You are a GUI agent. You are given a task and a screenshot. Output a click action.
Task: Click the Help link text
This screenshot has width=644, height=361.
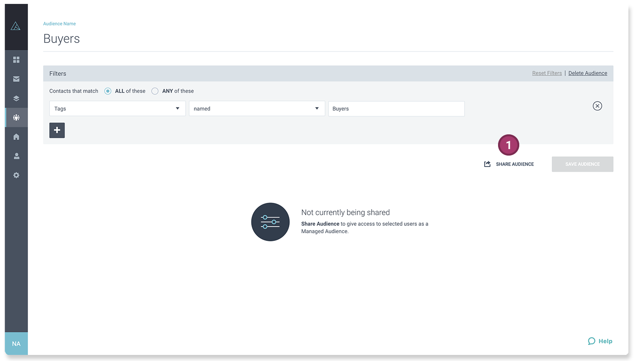pyautogui.click(x=605, y=341)
